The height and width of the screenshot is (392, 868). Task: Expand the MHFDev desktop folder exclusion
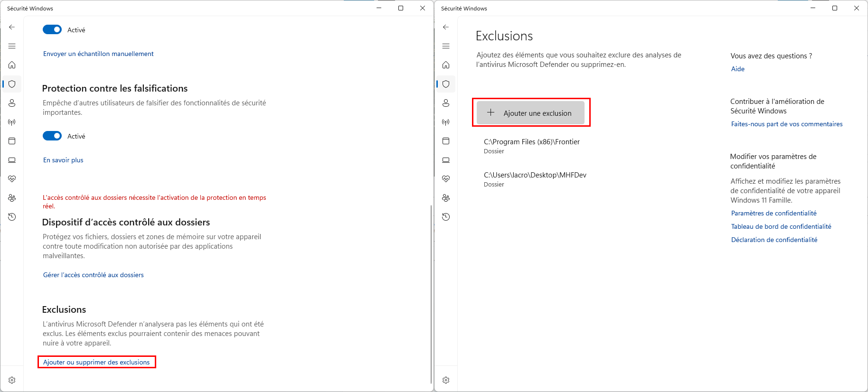(535, 179)
